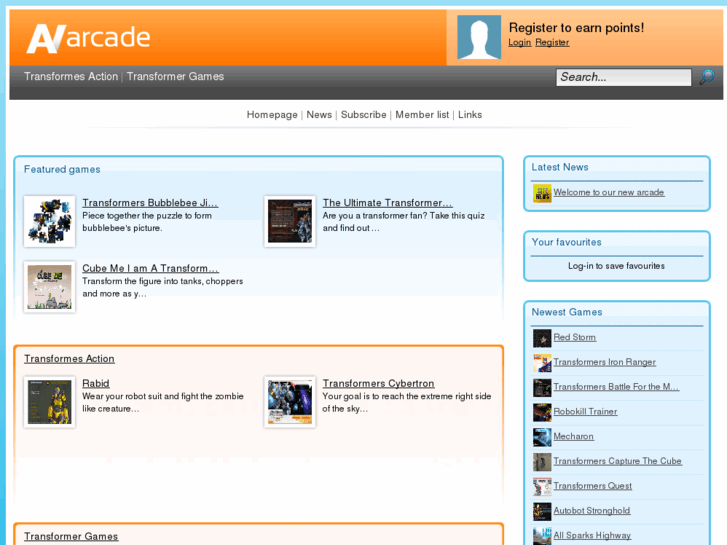Open the Transformers Bubblebee Ji... thumbnail

(50, 221)
